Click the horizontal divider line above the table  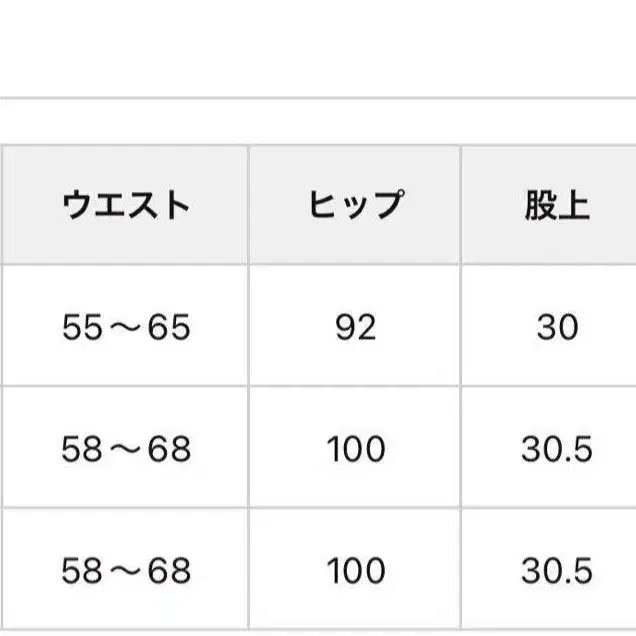318,98
